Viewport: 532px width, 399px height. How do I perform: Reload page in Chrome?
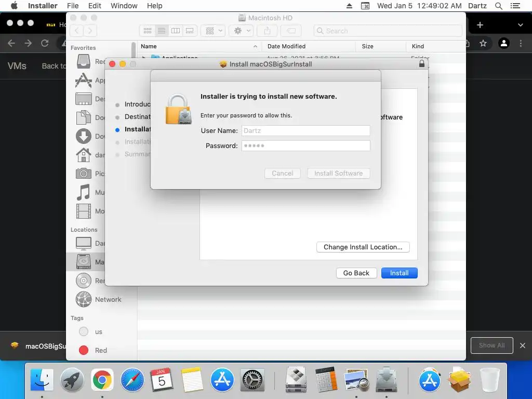click(45, 43)
